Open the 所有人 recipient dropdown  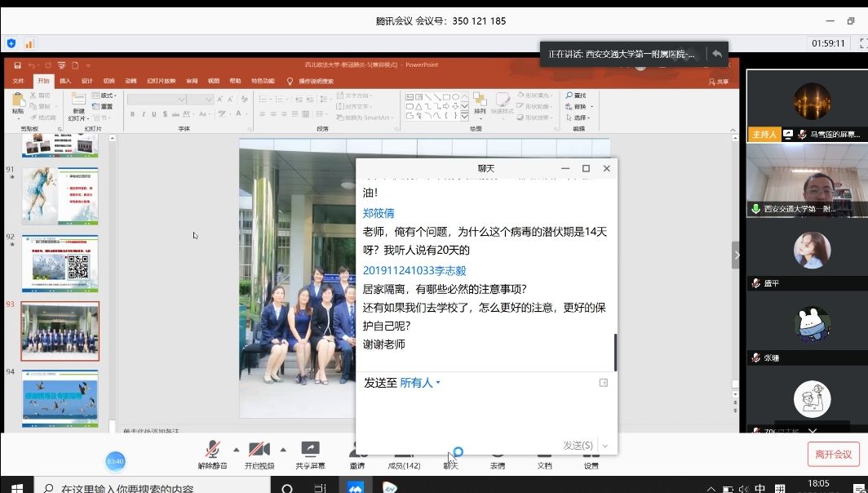click(420, 383)
